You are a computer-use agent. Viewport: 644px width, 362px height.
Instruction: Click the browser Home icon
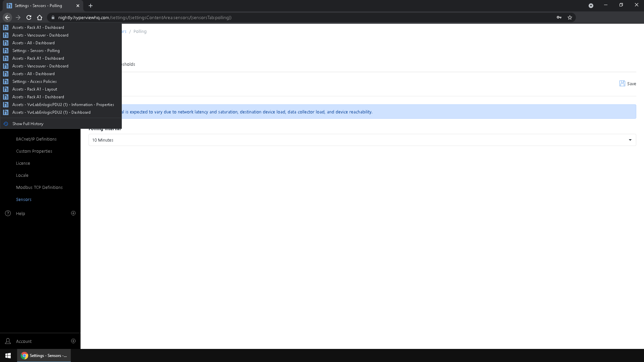click(39, 17)
